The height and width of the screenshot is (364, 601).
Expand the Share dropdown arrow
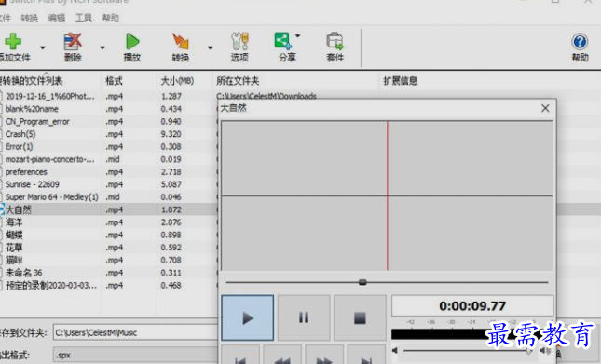pos(298,36)
